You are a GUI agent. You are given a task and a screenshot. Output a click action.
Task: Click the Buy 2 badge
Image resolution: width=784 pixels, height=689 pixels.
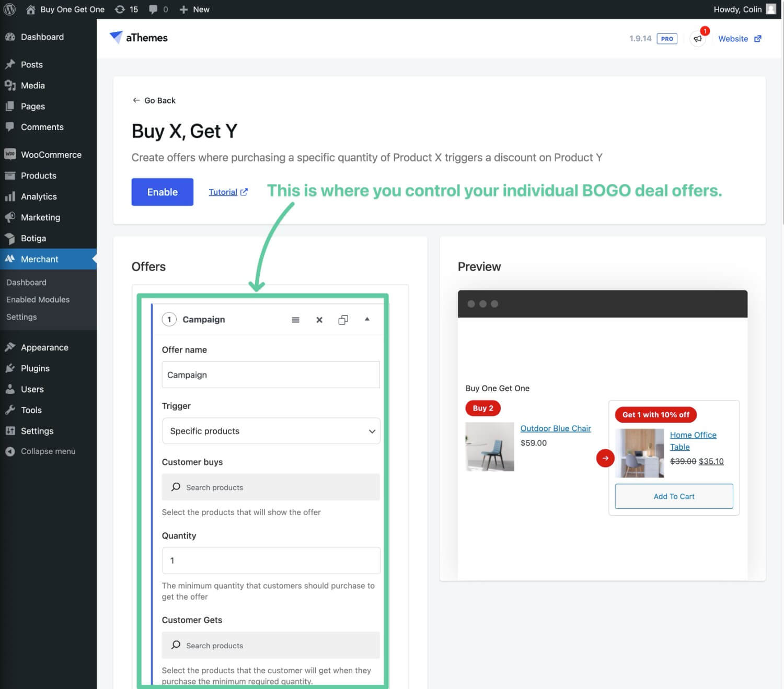[483, 408]
